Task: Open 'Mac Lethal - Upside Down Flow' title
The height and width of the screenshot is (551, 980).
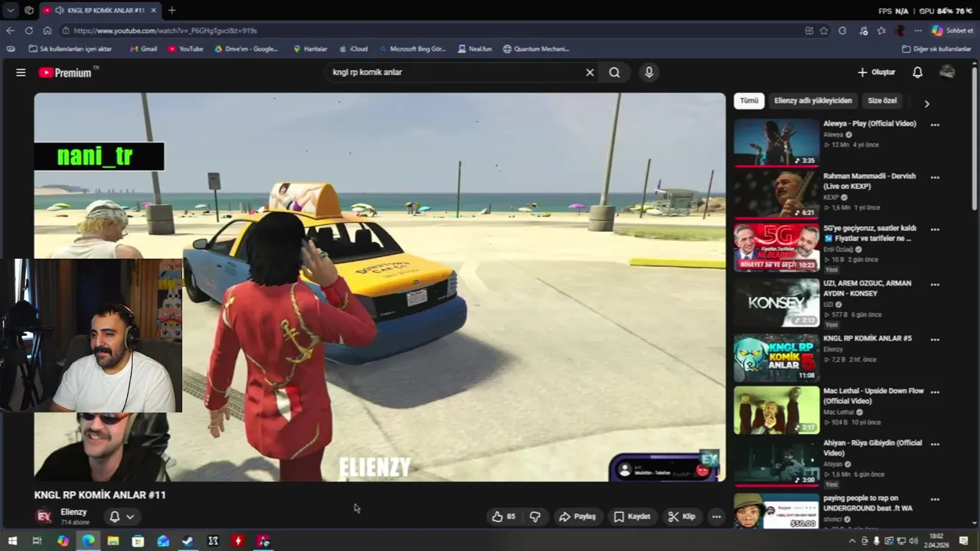Action: pyautogui.click(x=874, y=396)
